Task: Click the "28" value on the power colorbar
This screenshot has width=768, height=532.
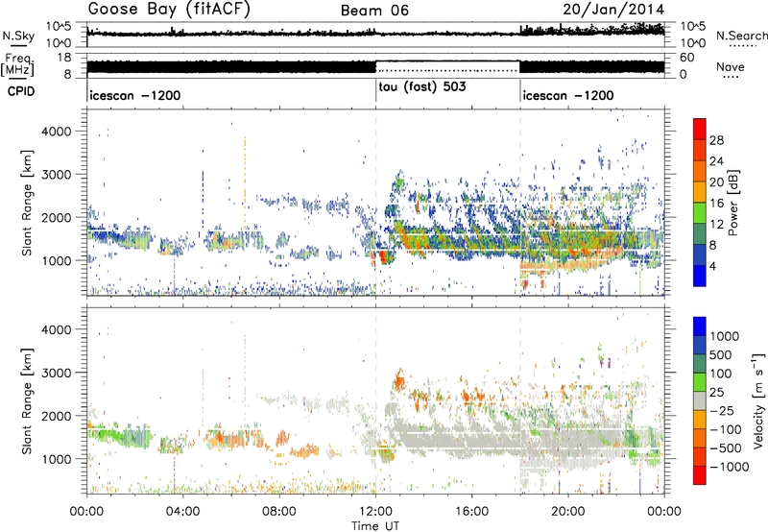Action: 716,140
